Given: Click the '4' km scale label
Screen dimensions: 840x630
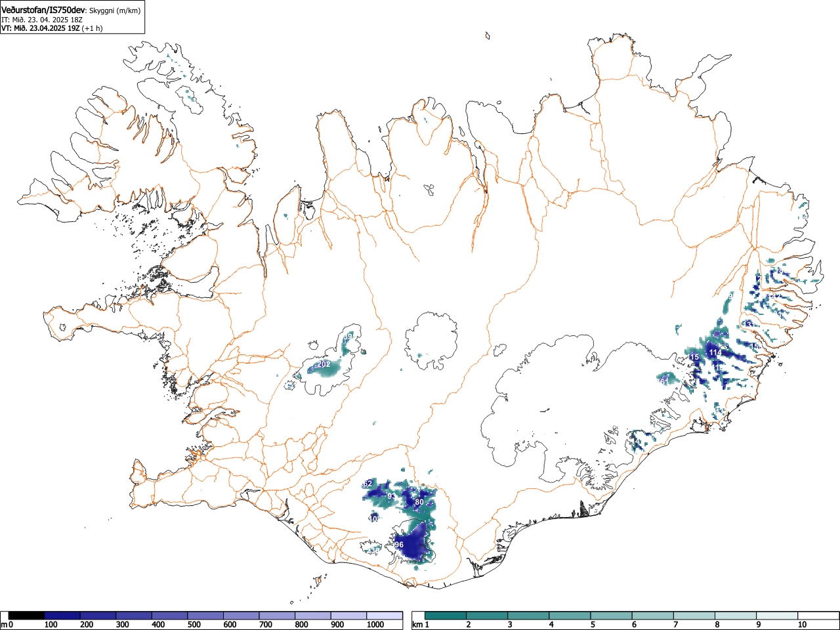Looking at the screenshot, I should [x=551, y=625].
